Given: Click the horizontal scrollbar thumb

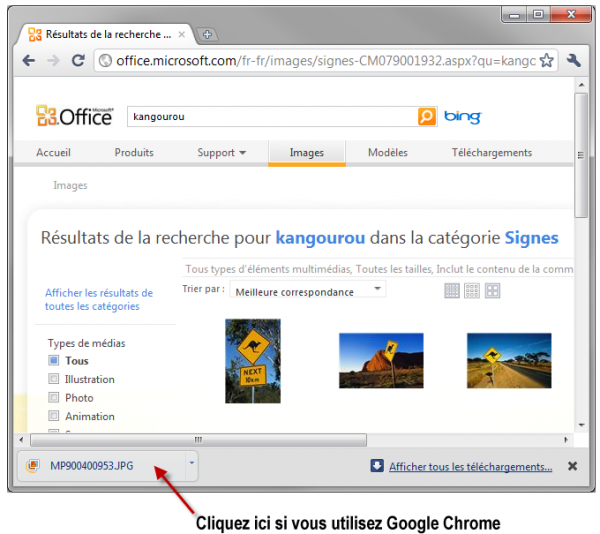Looking at the screenshot, I should [198, 440].
